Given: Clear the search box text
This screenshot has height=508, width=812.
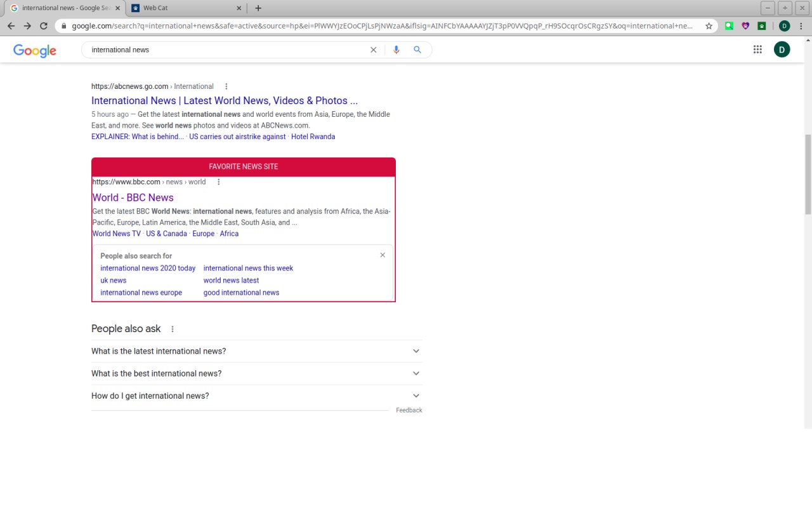Looking at the screenshot, I should pos(374,50).
